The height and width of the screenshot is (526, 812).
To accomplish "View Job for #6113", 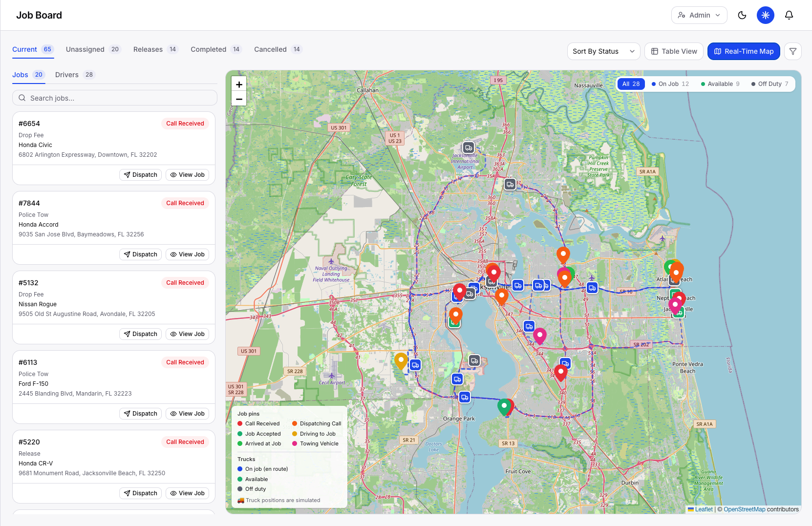I will 187,414.
